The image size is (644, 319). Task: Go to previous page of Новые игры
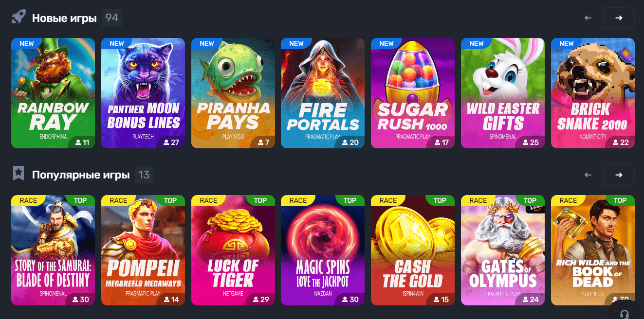pos(588,18)
